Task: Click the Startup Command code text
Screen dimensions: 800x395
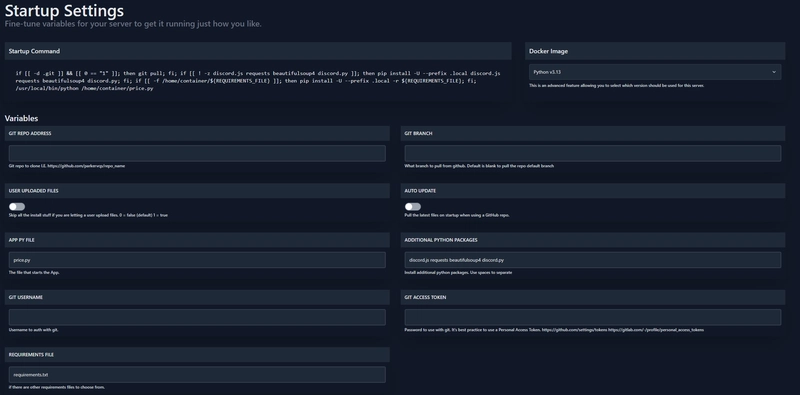Action: point(258,81)
